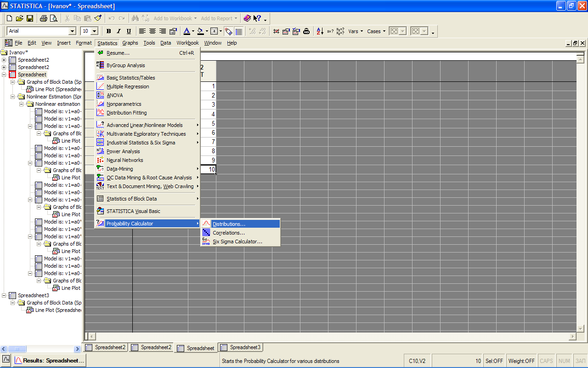Click the Results: Spreadsheet button in status bar
Screen dimensions: 588x368
click(x=50, y=361)
